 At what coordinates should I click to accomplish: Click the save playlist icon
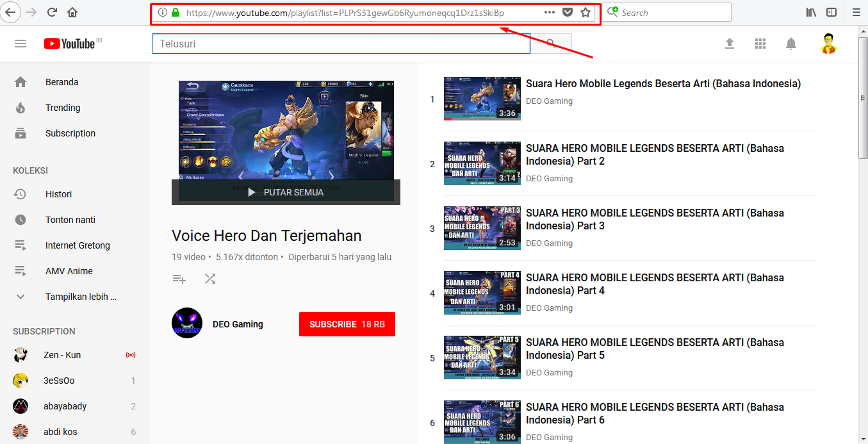(179, 279)
